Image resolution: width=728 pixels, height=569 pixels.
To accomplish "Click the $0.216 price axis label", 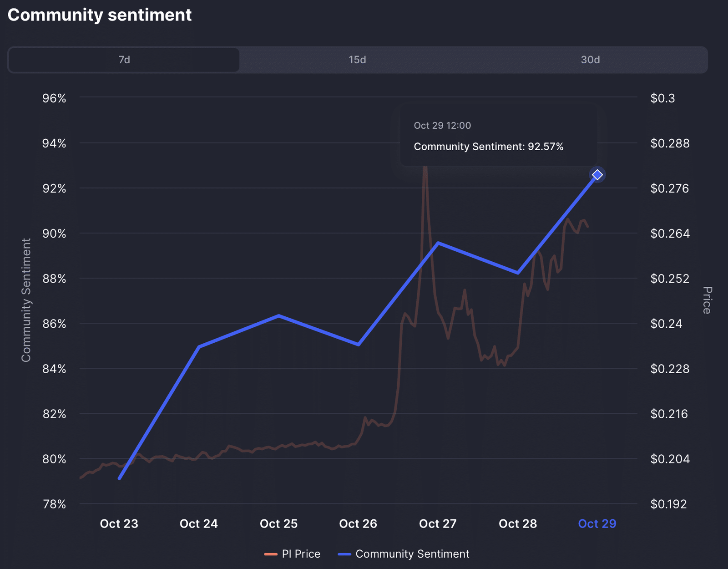I will tap(669, 414).
